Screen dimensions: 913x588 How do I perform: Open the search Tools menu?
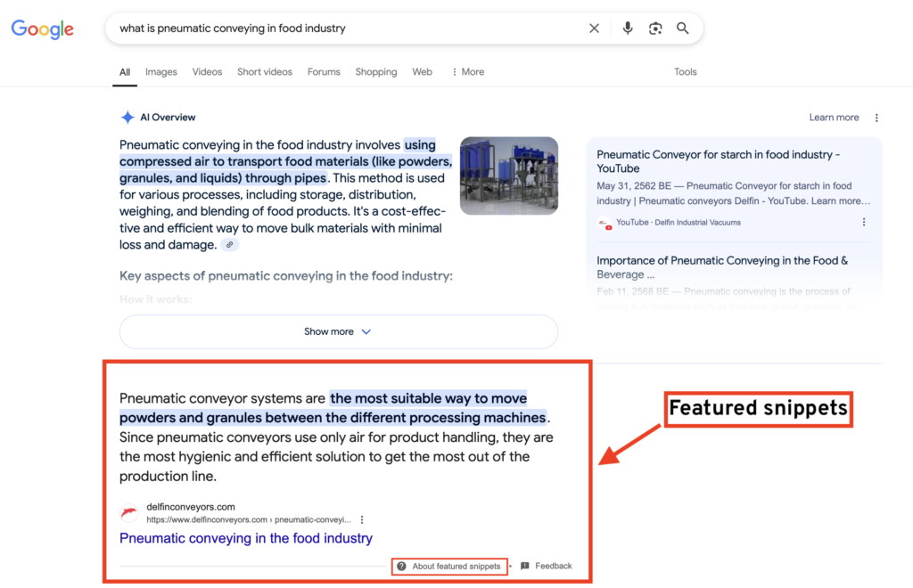pos(686,72)
